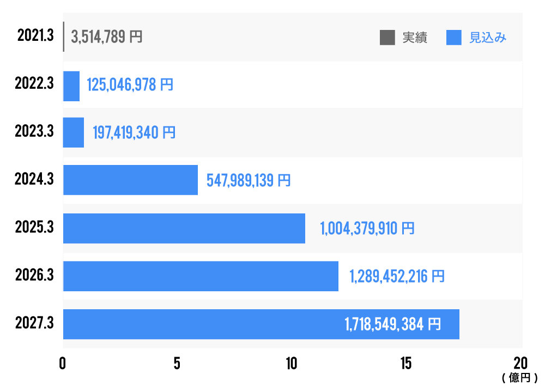545x392 pixels.
Task: Click the 3,514,789 円 value label
Action: click(107, 37)
